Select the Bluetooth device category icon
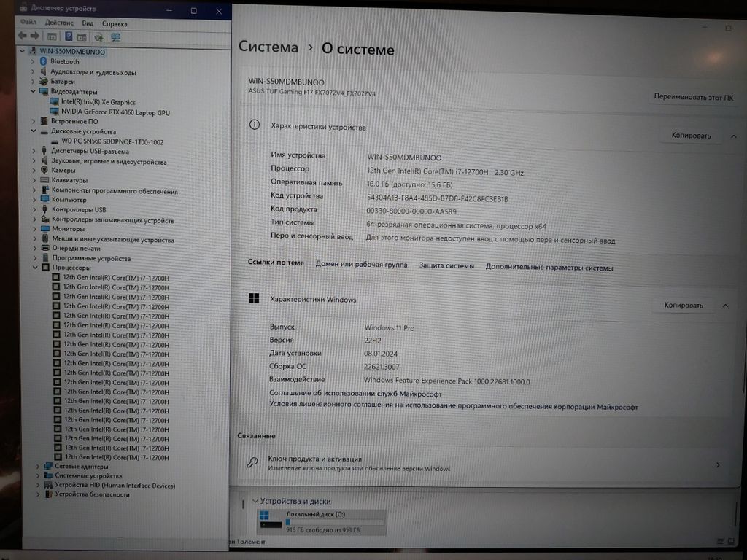747x560 pixels. tap(44, 62)
